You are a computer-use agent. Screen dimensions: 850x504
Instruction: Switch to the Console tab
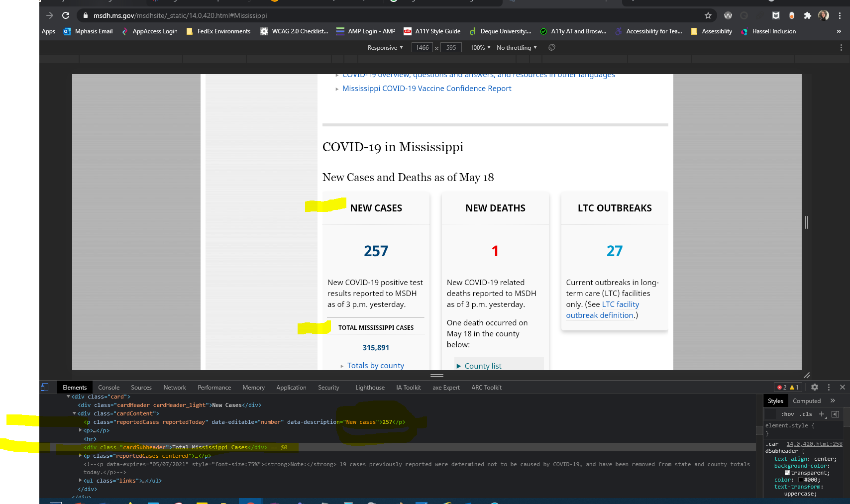tap(109, 387)
